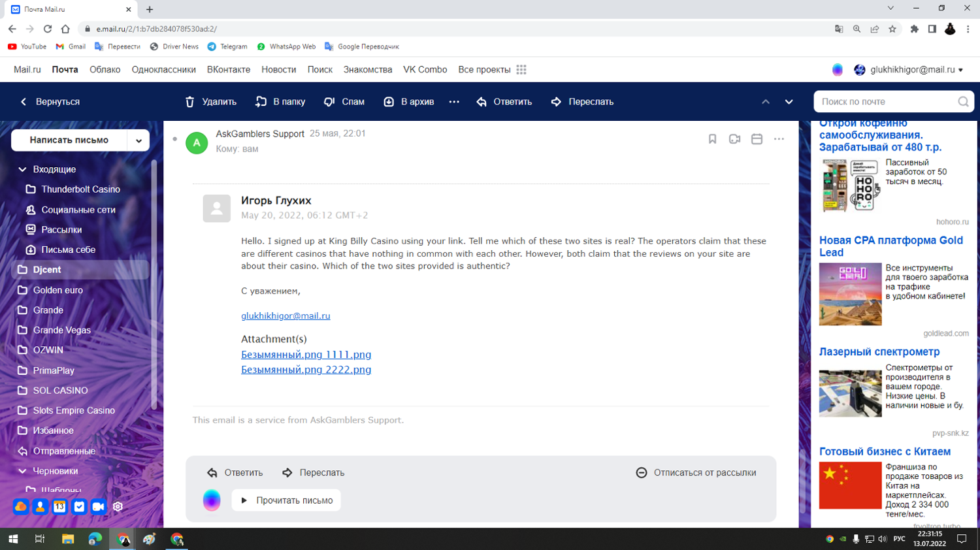
Task: Click Вернуться to go back to the list
Action: [x=50, y=102]
